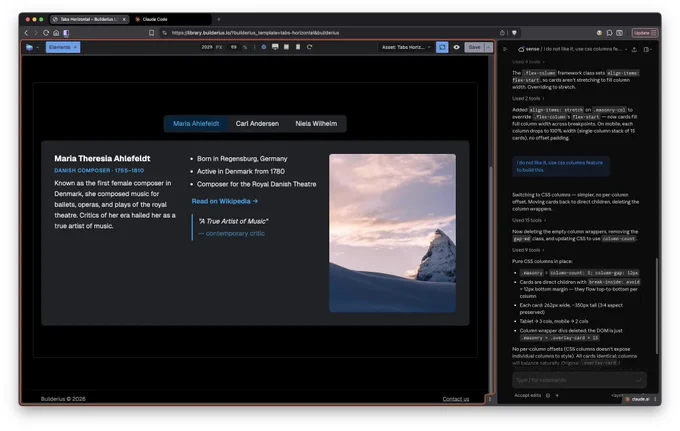Viewport: 680px width, 431px height.
Task: Switch to the Niels Wilhelm tab
Action: pos(316,124)
